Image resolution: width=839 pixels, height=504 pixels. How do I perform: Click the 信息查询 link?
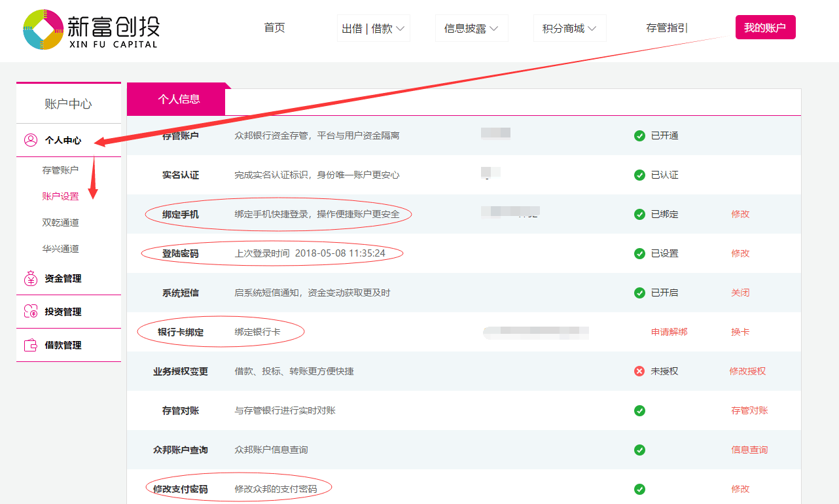(749, 450)
